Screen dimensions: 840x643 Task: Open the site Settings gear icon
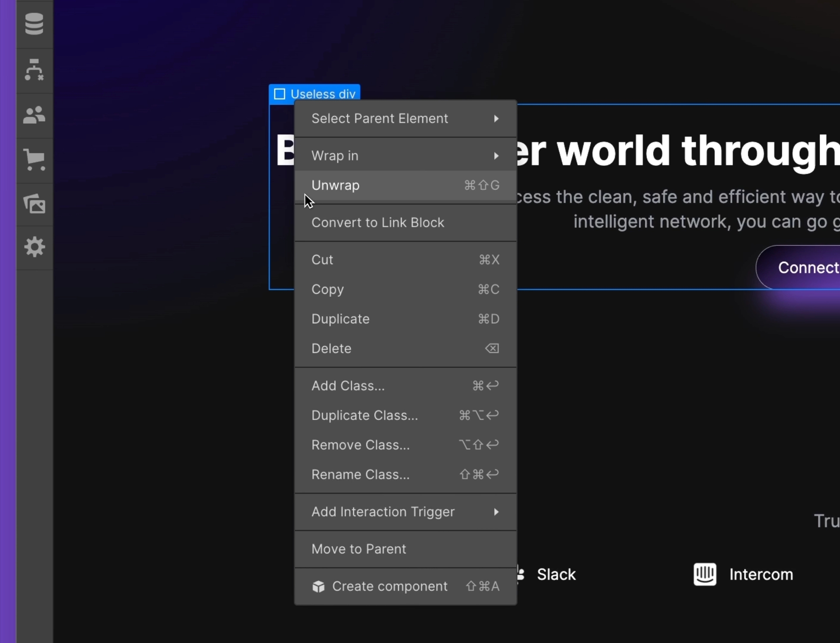click(x=34, y=247)
